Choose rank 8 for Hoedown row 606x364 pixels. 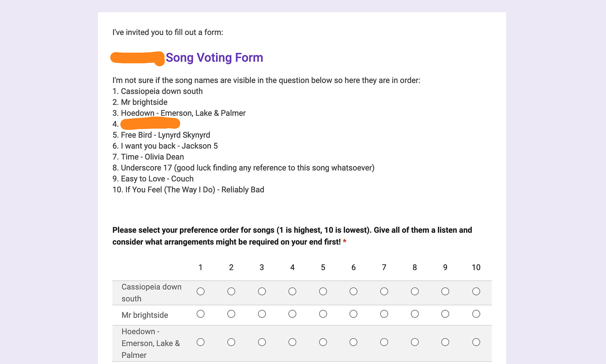tap(415, 342)
